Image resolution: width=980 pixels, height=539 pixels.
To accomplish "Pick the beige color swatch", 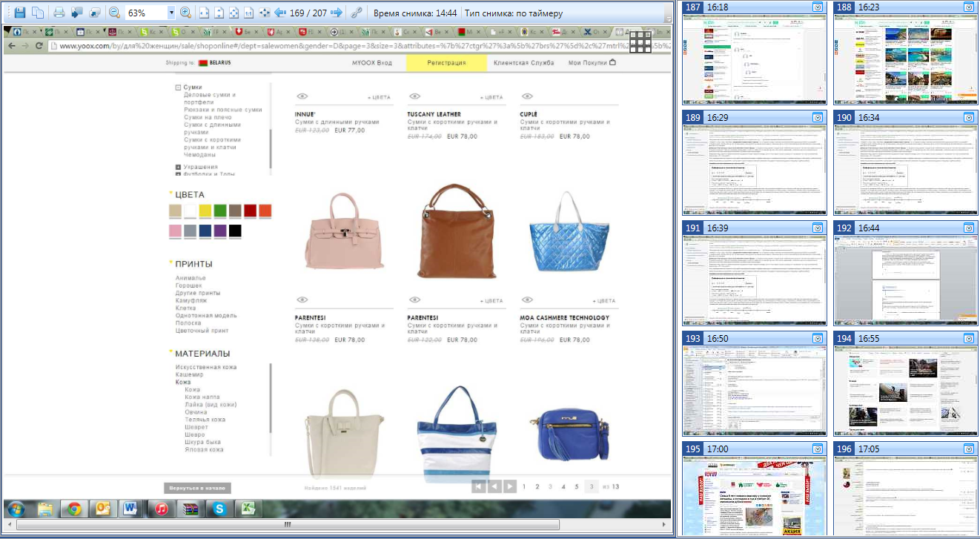I will (175, 211).
